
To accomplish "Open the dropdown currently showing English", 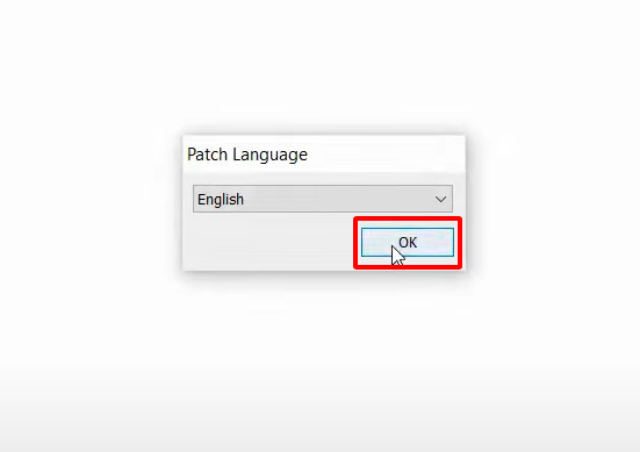I will (x=323, y=199).
